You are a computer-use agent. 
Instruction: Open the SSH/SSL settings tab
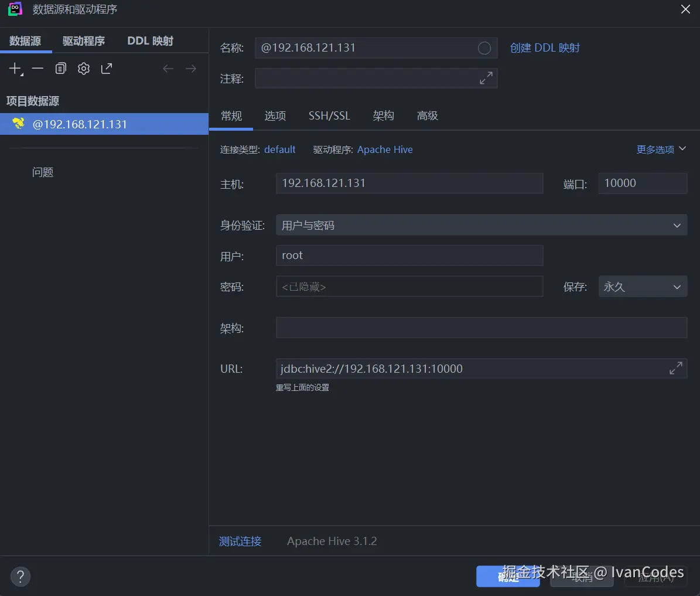329,116
